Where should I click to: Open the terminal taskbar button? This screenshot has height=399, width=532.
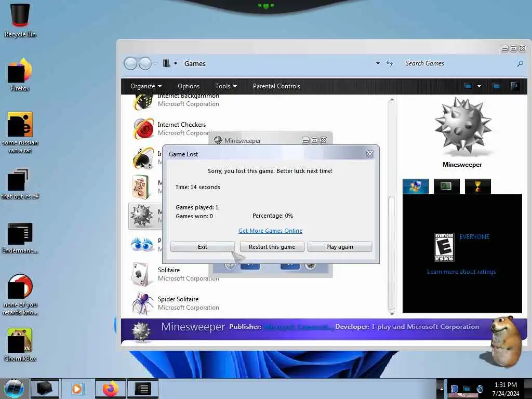coord(143,389)
